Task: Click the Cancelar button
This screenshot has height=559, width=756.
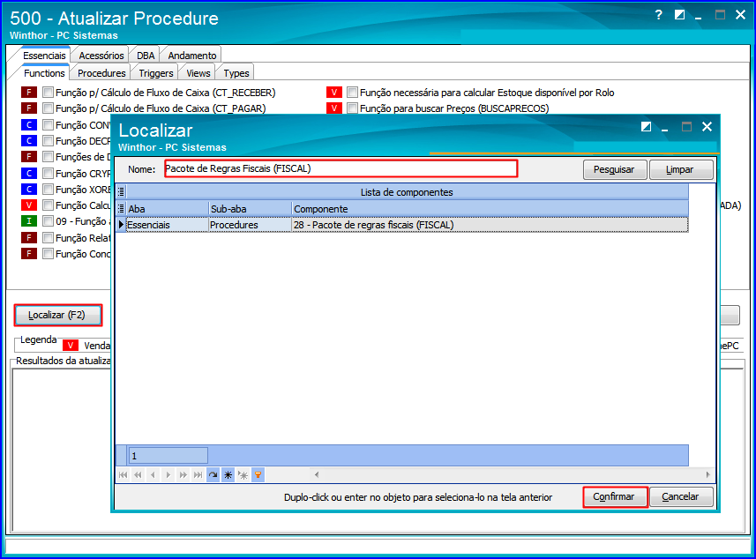Action: click(680, 496)
